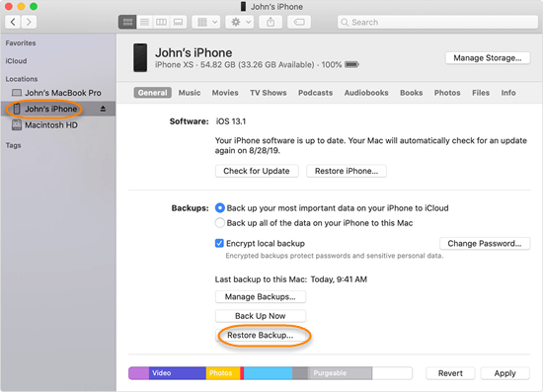This screenshot has height=392, width=543.
Task: Click the Restore iPhone button
Action: (x=347, y=171)
